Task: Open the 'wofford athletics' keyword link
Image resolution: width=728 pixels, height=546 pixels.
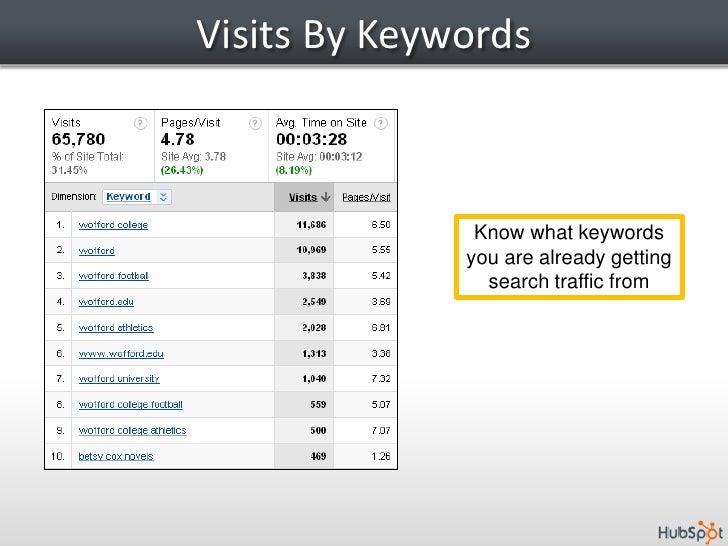Action: click(x=116, y=328)
